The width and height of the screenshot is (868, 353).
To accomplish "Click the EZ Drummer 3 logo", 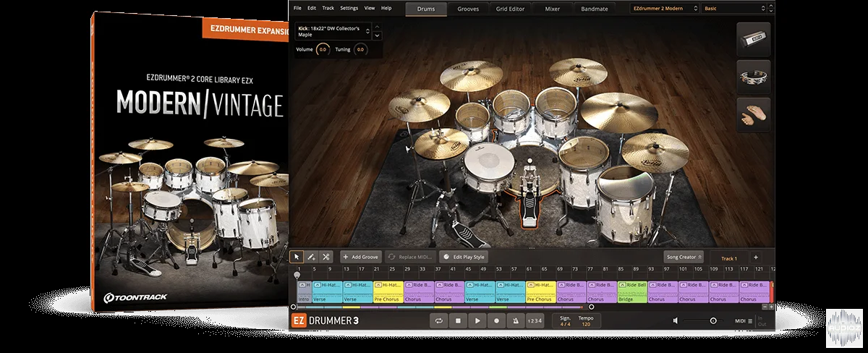I will click(x=325, y=320).
